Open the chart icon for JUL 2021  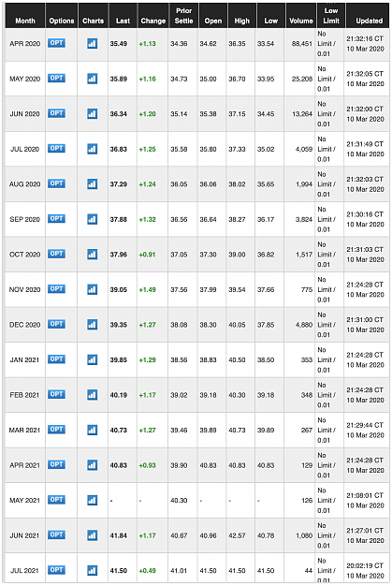pos(92,570)
